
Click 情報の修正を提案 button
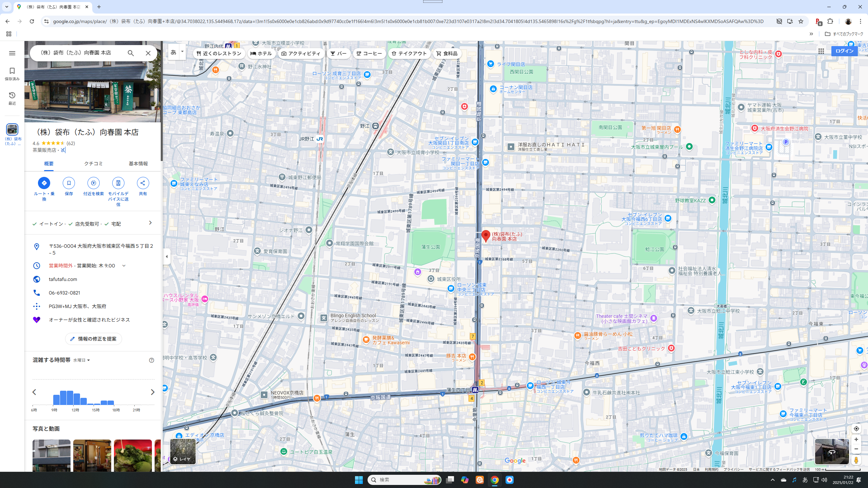93,339
